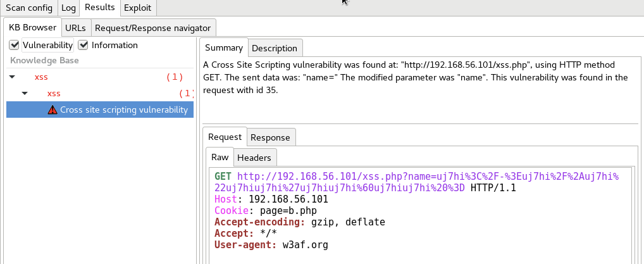The image size is (644, 264).
Task: Open the Exploit tab
Action: click(137, 8)
